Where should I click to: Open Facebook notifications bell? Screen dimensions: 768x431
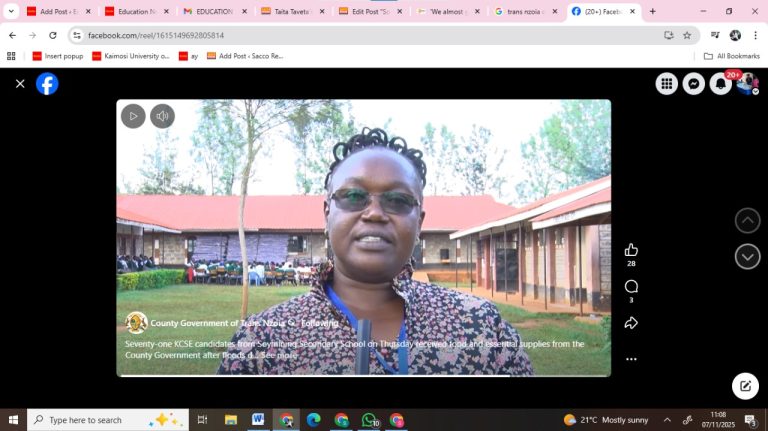pyautogui.click(x=720, y=84)
